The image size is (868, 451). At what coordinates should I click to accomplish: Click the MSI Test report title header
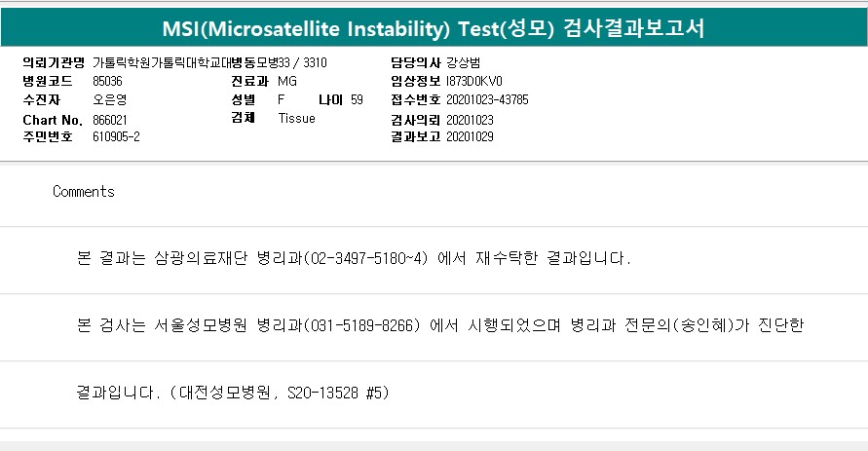pyautogui.click(x=434, y=29)
